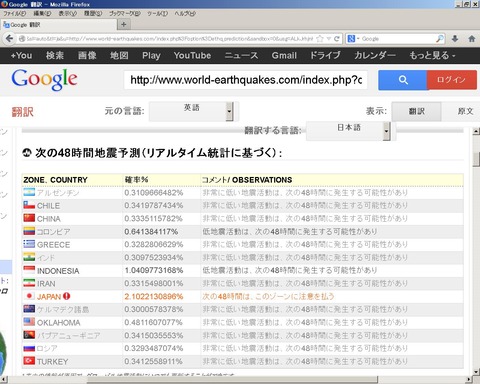The height and width of the screenshot is (384, 480).
Task: Click the Iran flag icon
Action: [x=29, y=283]
